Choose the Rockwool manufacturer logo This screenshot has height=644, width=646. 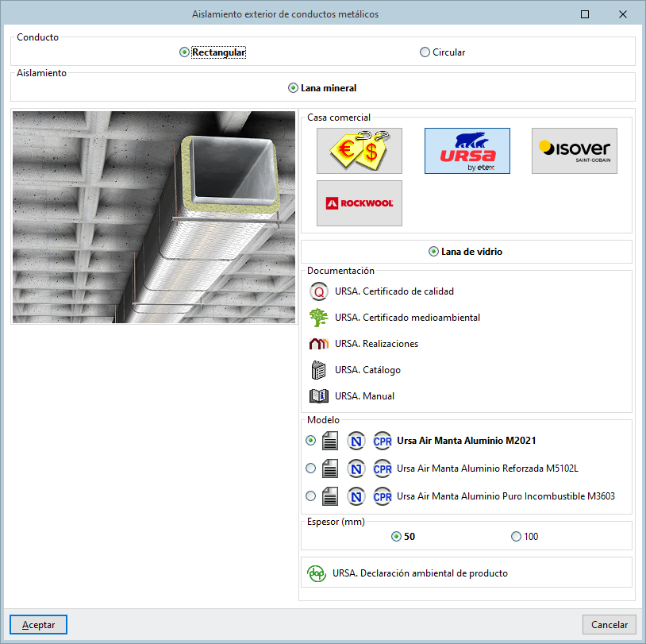[360, 202]
